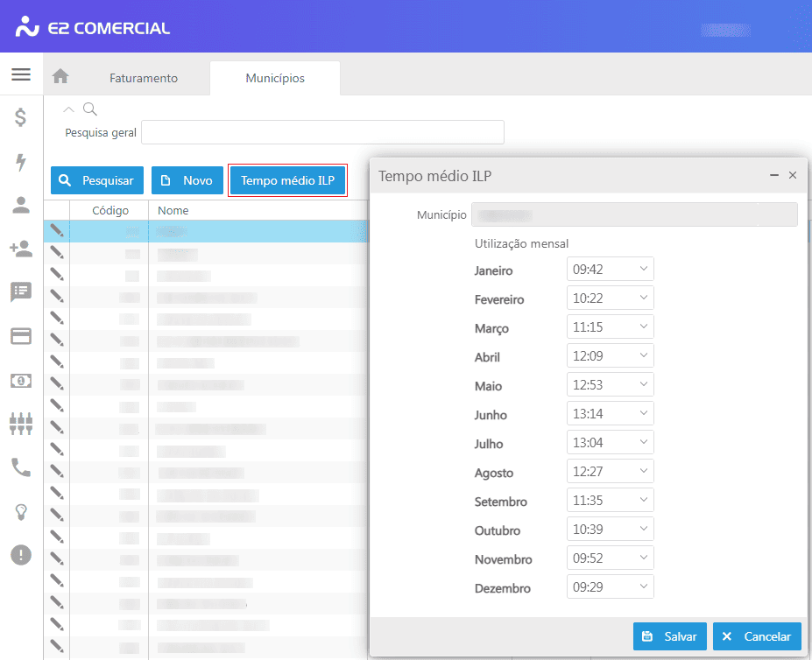Image resolution: width=812 pixels, height=660 pixels.
Task: Open the lightbulb sidebar icon
Action: pos(21,512)
